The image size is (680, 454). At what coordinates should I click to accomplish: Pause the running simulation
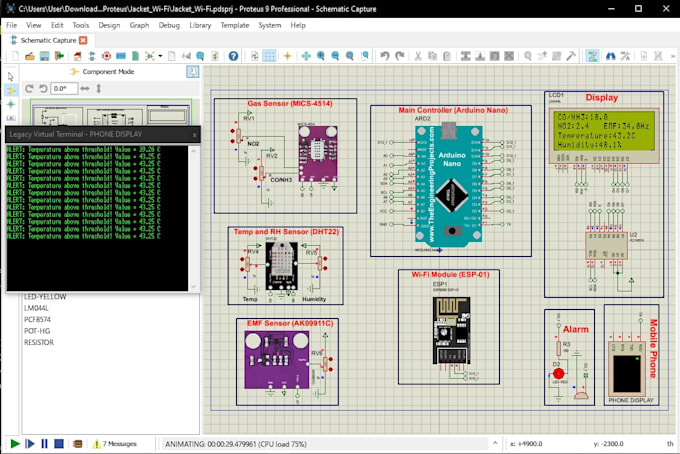pos(44,444)
